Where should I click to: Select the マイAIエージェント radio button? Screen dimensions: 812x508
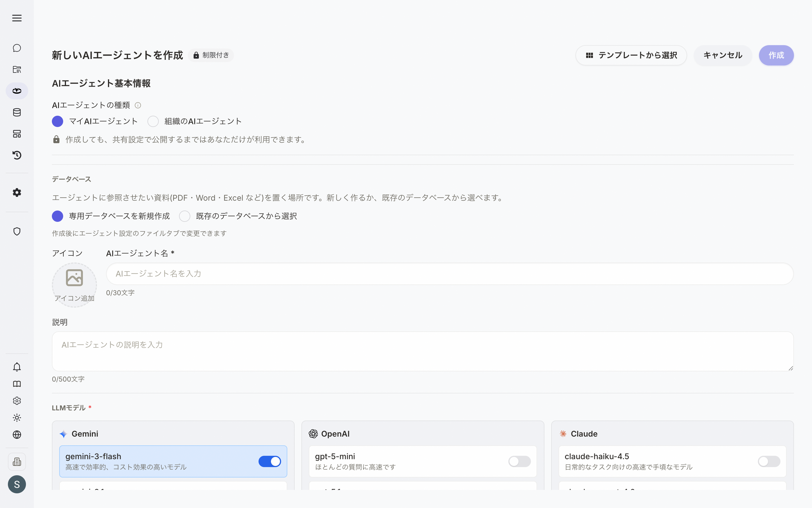(x=58, y=121)
